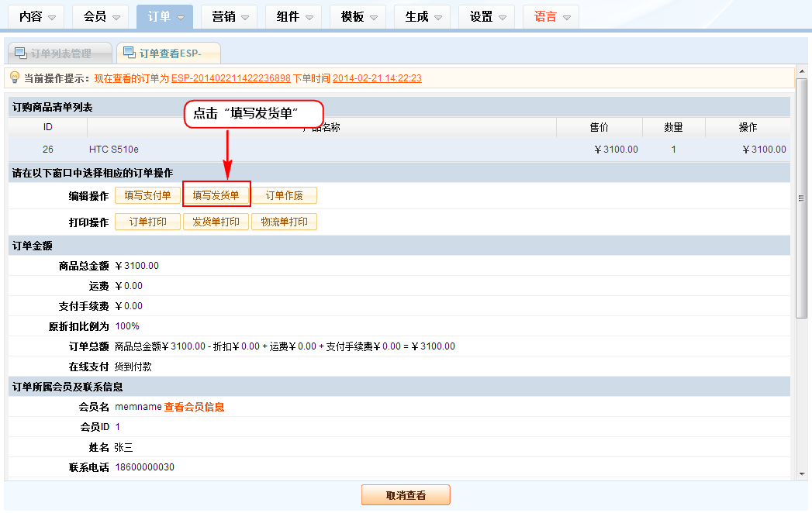Click the monitor icon on 订单查看ESP- tab
This screenshot has width=812, height=513.
tap(129, 53)
